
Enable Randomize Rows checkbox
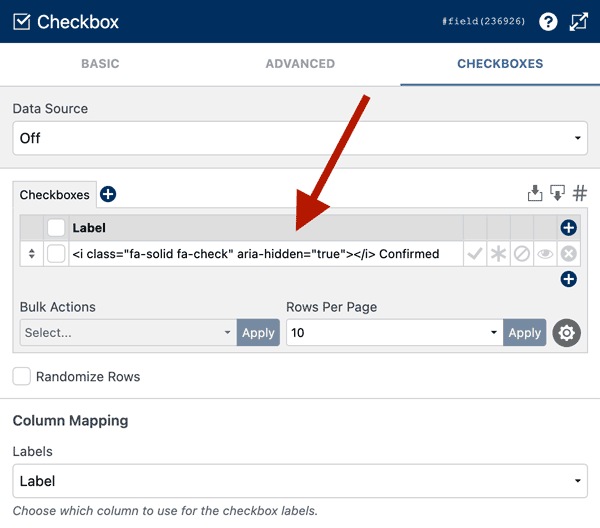[x=21, y=376]
